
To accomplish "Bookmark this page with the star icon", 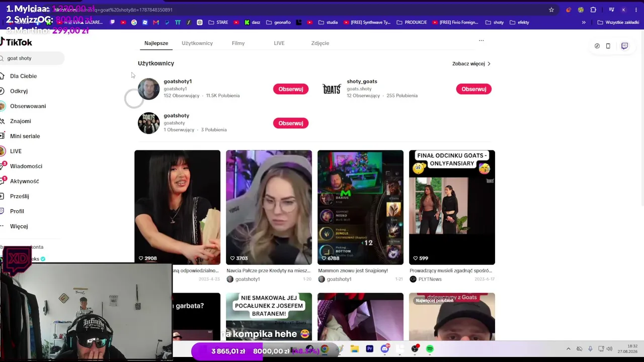I will tap(551, 10).
